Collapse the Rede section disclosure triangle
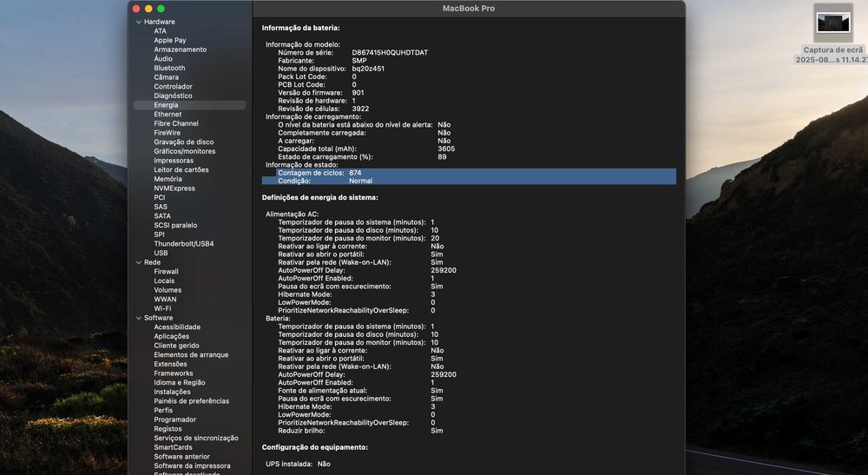The image size is (868, 475). click(x=138, y=262)
